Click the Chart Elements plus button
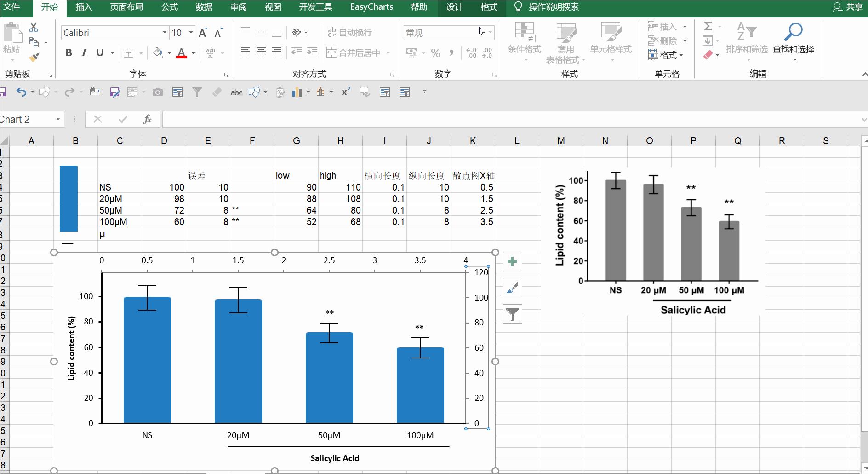The width and height of the screenshot is (868, 474). 512,262
